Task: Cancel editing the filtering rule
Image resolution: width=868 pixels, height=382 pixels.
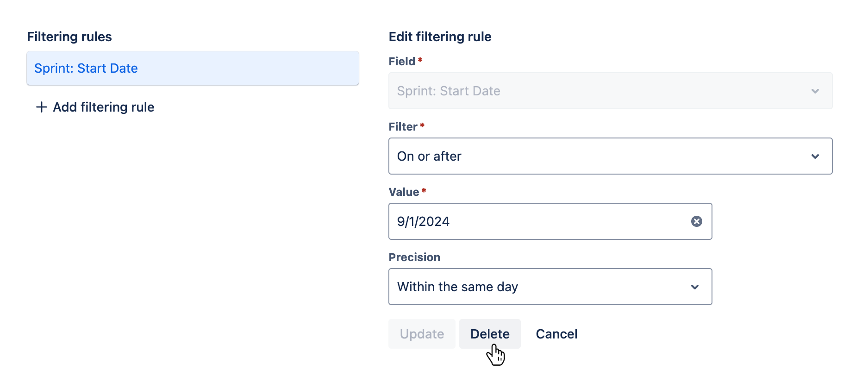Action: click(x=556, y=334)
